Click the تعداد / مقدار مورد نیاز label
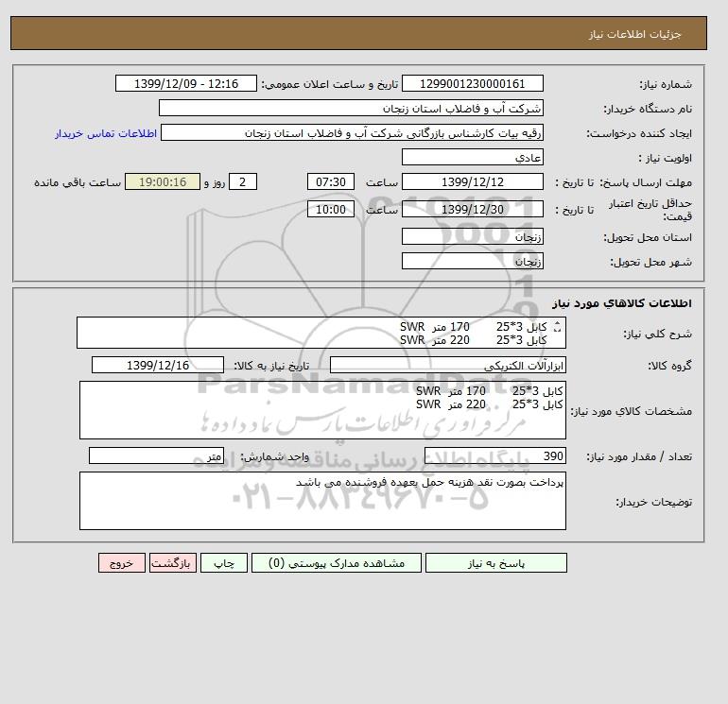This screenshot has height=704, width=728. point(639,456)
